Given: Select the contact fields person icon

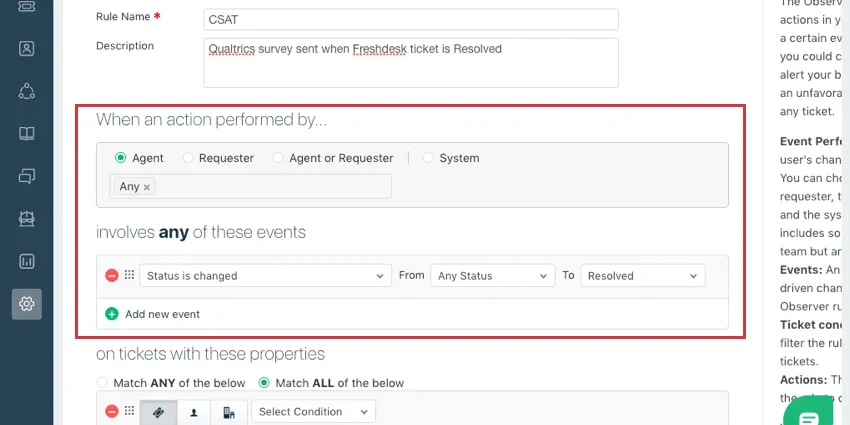Looking at the screenshot, I should click(x=193, y=412).
